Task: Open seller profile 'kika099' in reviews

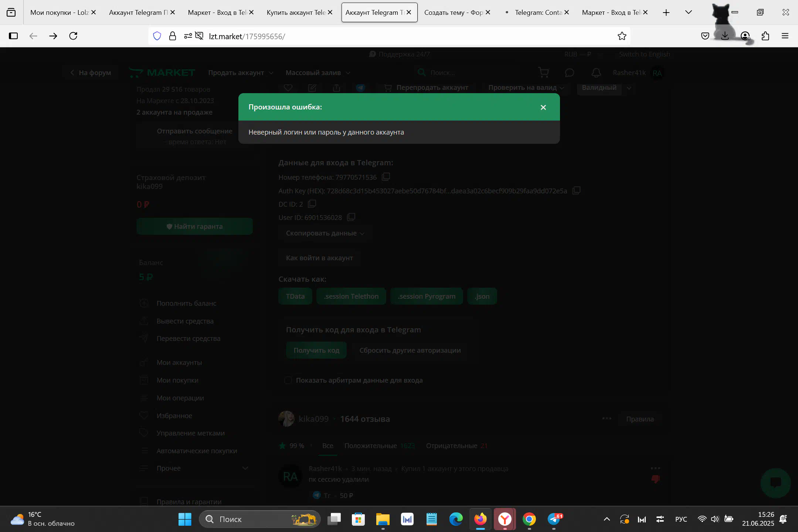Action: 313,419
